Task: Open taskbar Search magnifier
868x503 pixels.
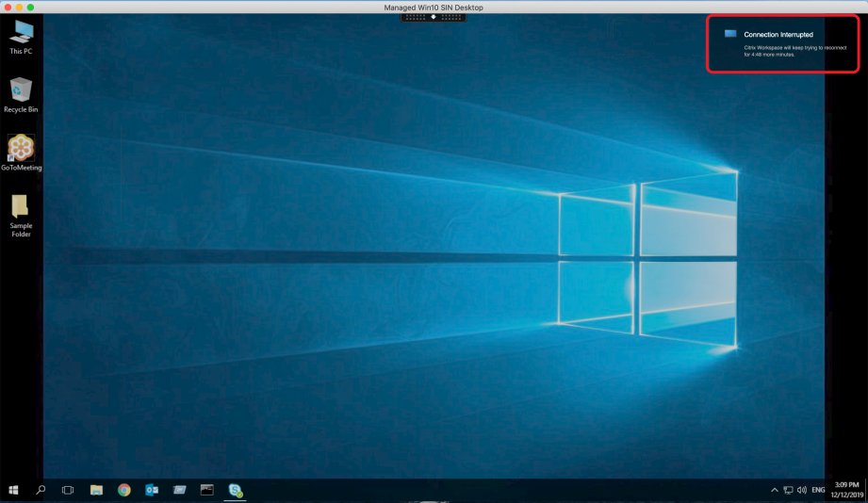Action: [x=41, y=490]
